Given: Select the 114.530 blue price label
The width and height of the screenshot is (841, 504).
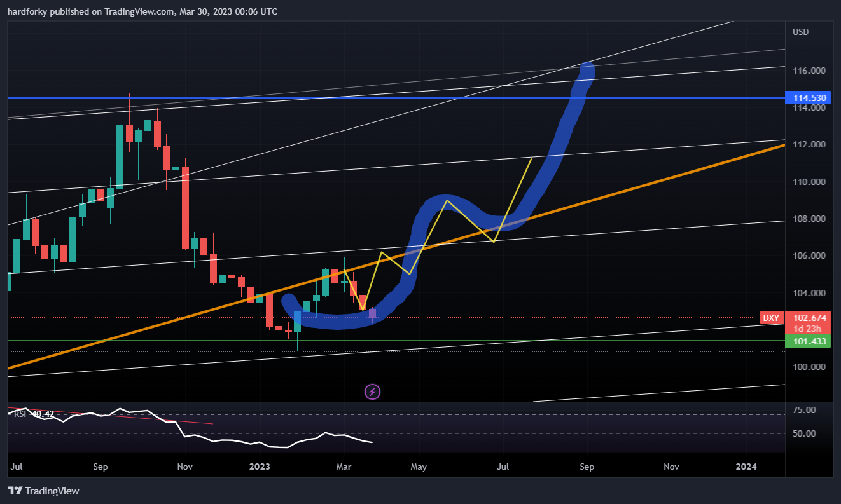Looking at the screenshot, I should coord(809,98).
